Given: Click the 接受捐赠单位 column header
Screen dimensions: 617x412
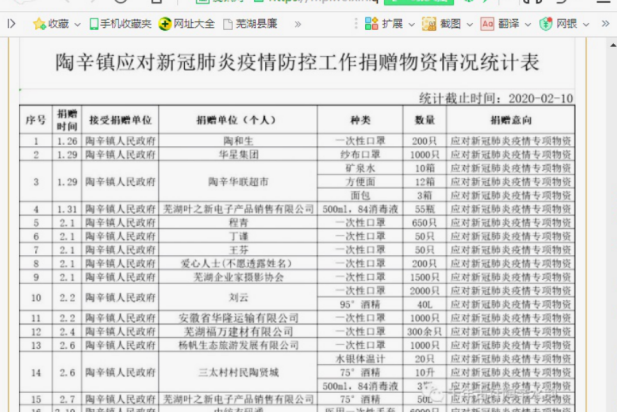Looking at the screenshot, I should click(x=120, y=120).
